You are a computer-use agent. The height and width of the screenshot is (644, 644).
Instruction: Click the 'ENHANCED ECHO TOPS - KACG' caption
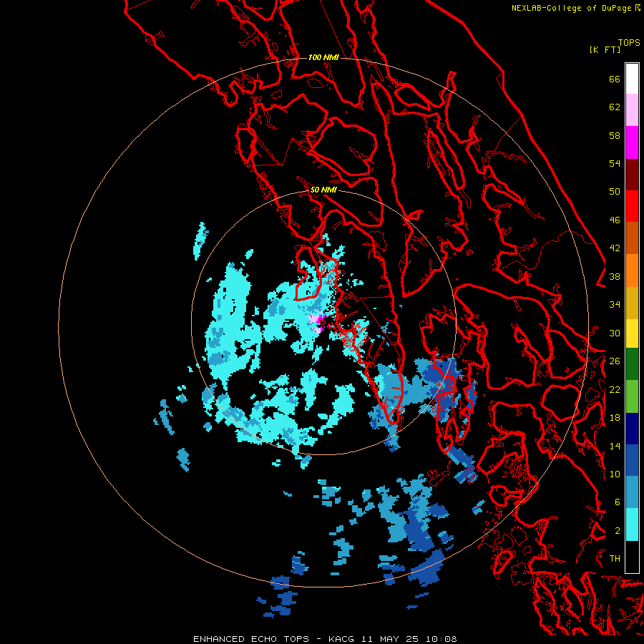click(x=274, y=639)
